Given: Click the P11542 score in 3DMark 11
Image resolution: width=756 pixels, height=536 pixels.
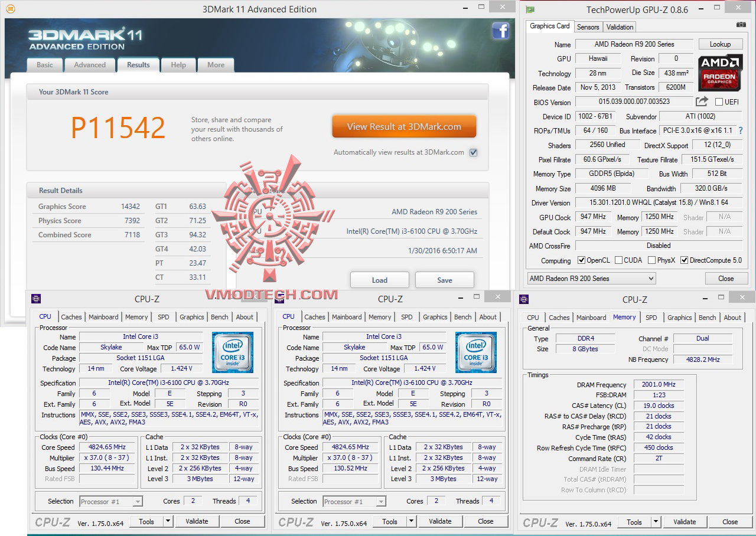Looking at the screenshot, I should pyautogui.click(x=118, y=128).
